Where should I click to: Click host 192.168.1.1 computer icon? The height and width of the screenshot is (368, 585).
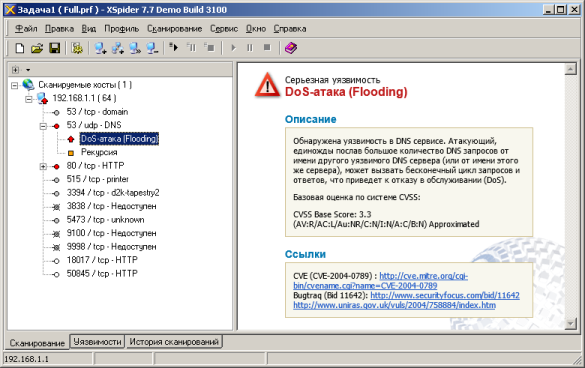[x=43, y=98]
